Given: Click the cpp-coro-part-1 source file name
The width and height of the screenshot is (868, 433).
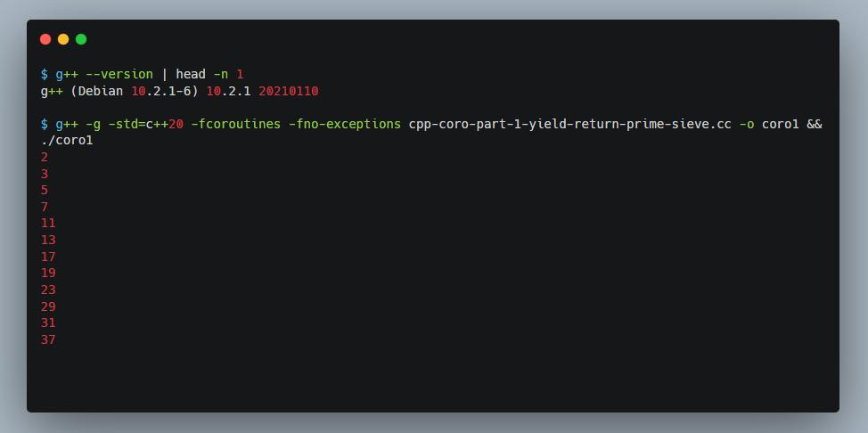Looking at the screenshot, I should (569, 124).
